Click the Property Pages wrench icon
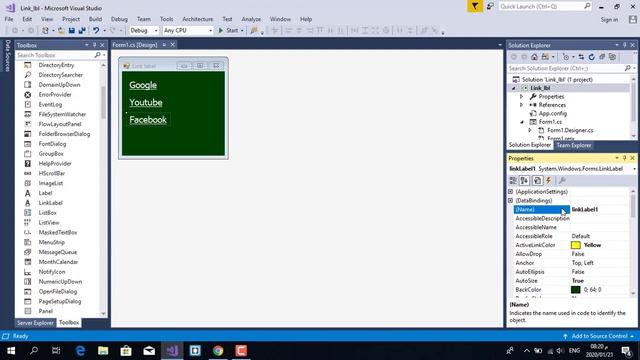The width and height of the screenshot is (640, 360). point(562,180)
